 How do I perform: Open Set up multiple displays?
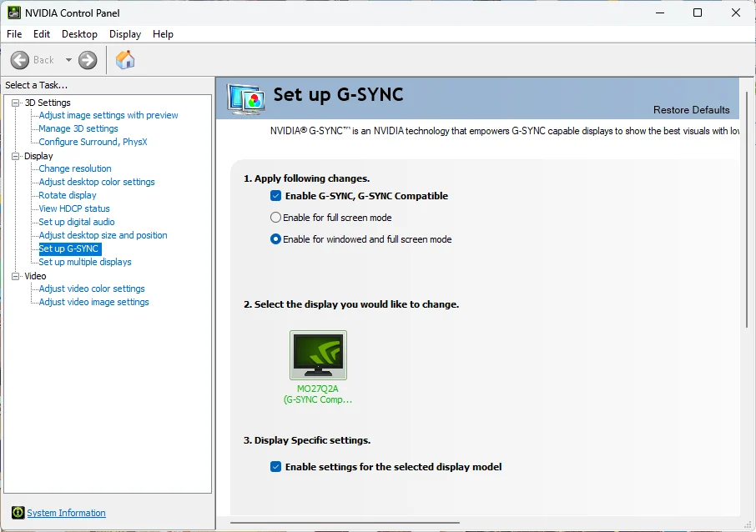(x=85, y=262)
